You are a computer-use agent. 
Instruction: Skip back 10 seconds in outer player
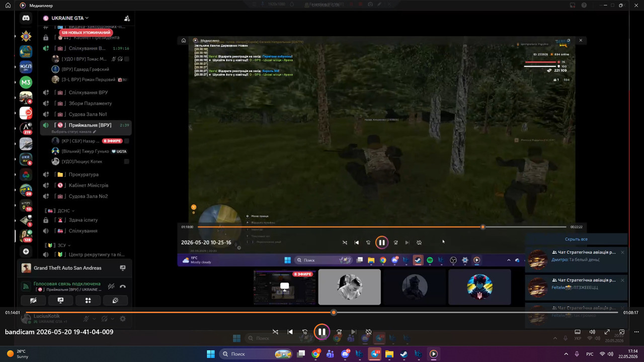(304, 332)
